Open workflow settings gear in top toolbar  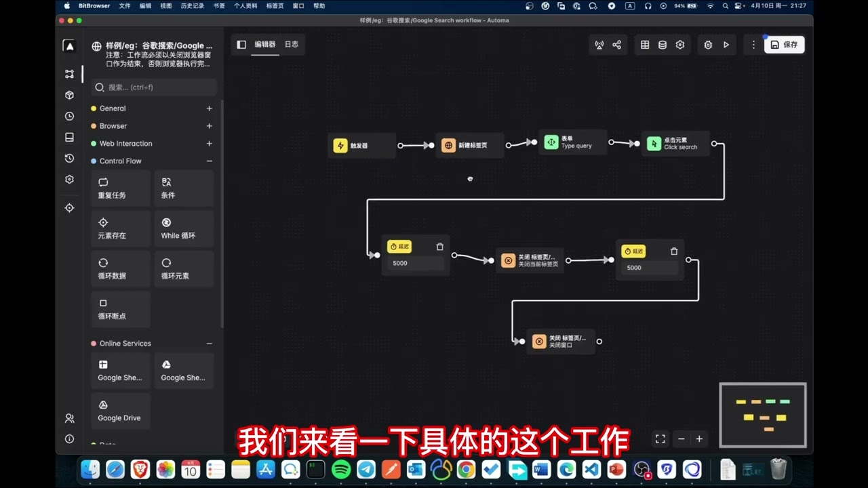tap(680, 45)
